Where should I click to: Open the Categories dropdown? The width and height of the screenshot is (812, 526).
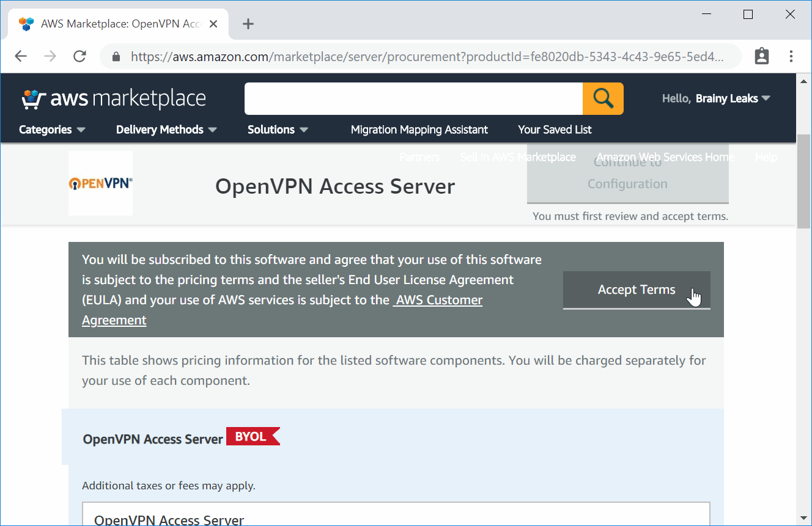pyautogui.click(x=51, y=130)
